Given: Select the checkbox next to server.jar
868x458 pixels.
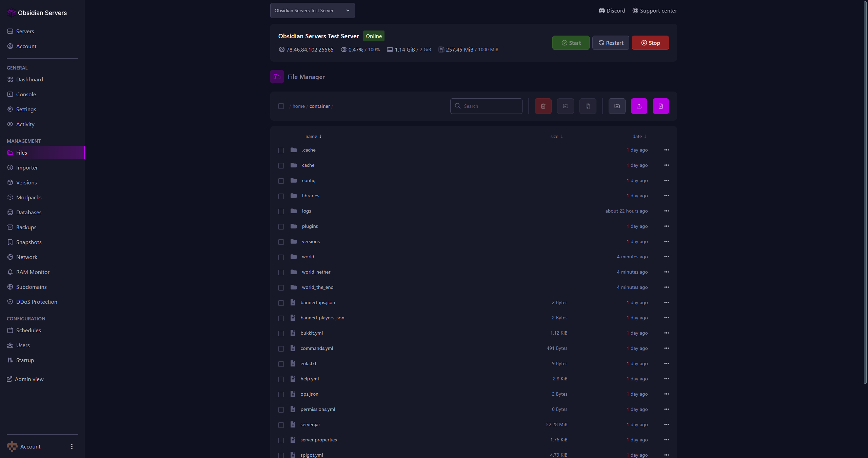Looking at the screenshot, I should [281, 425].
